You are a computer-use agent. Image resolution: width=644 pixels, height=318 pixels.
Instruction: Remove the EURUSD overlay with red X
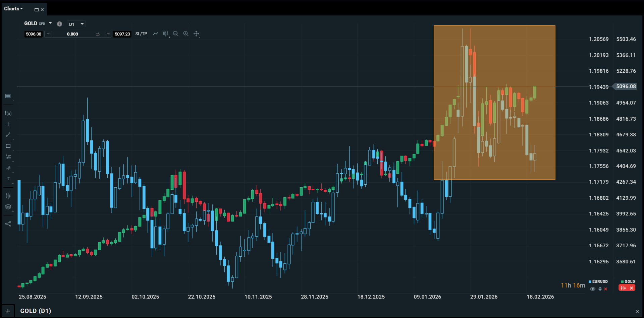pos(606,289)
